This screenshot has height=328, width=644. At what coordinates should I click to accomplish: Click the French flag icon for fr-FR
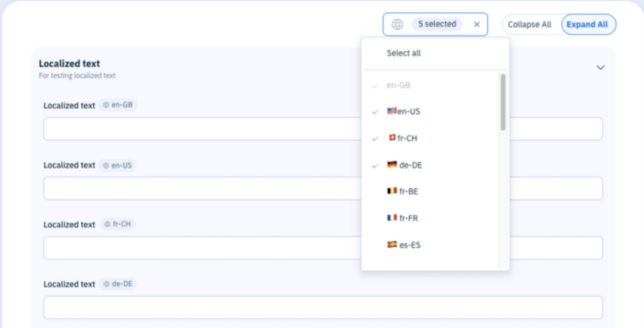point(392,218)
